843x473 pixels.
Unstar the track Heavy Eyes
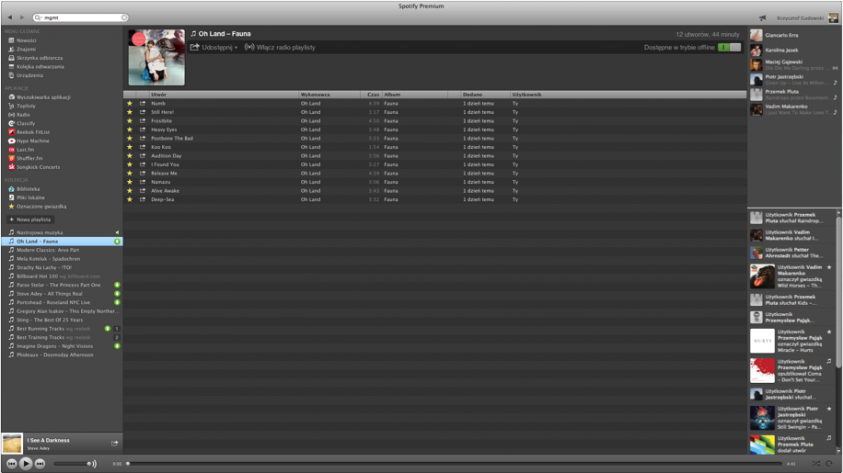pos(130,130)
